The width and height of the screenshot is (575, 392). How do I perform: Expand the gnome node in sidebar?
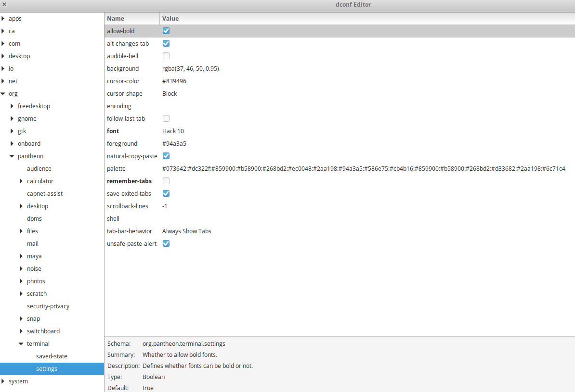point(12,118)
